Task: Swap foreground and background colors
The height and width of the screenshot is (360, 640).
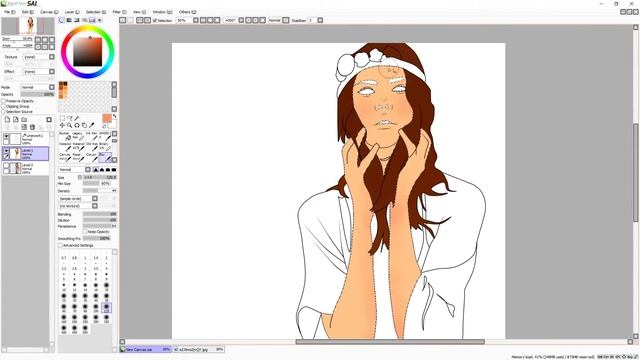Action: pyautogui.click(x=115, y=116)
